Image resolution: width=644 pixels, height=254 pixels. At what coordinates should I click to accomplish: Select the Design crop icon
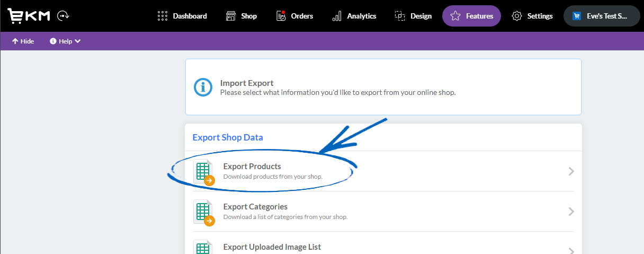click(x=400, y=16)
